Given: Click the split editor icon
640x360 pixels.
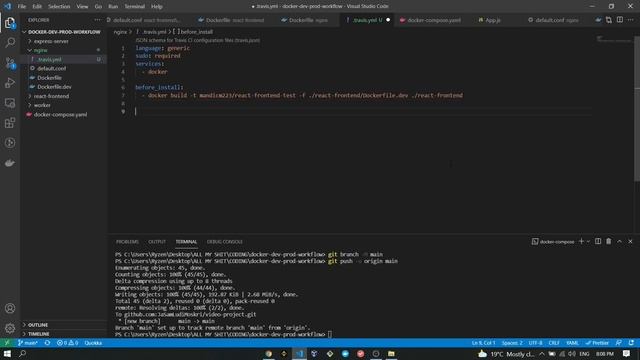Looking at the screenshot, I should 620,20.
